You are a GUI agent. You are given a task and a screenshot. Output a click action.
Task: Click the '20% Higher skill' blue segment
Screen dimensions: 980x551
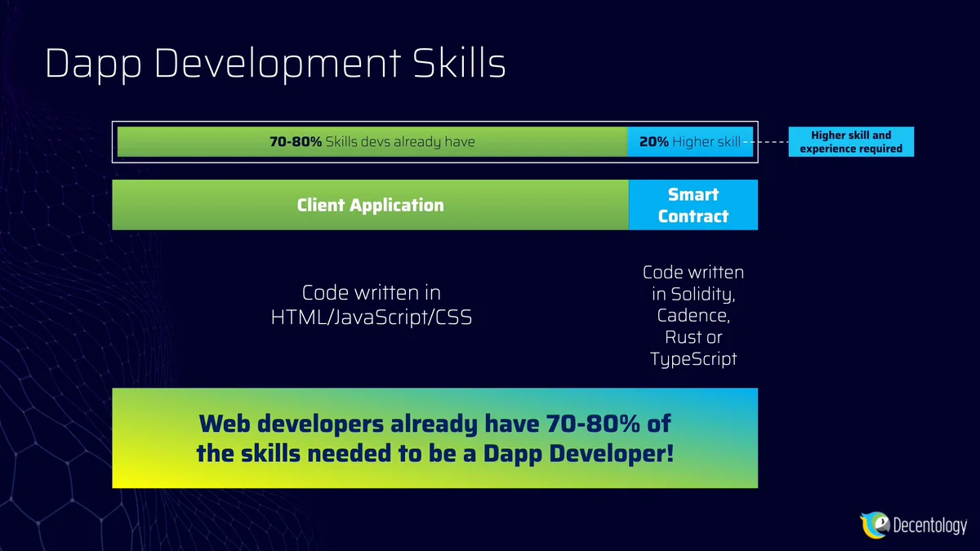tap(690, 141)
